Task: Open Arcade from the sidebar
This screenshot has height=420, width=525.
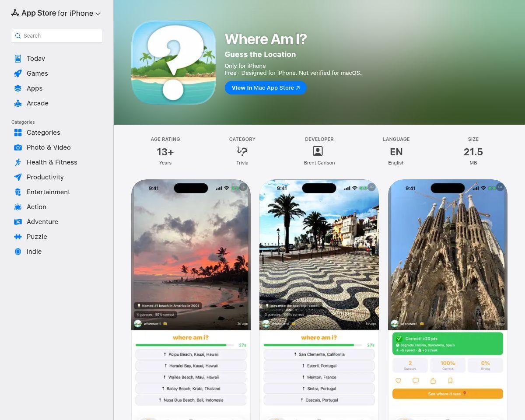Action: (38, 103)
